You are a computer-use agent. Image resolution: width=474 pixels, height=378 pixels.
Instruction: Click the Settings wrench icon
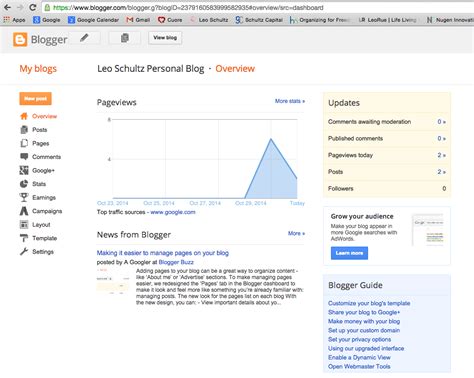[24, 252]
